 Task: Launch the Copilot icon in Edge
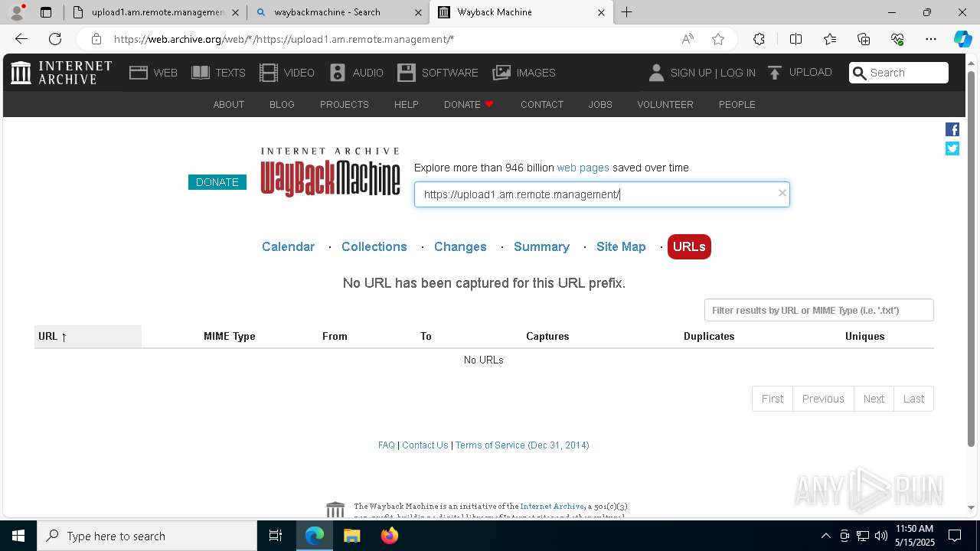click(962, 39)
